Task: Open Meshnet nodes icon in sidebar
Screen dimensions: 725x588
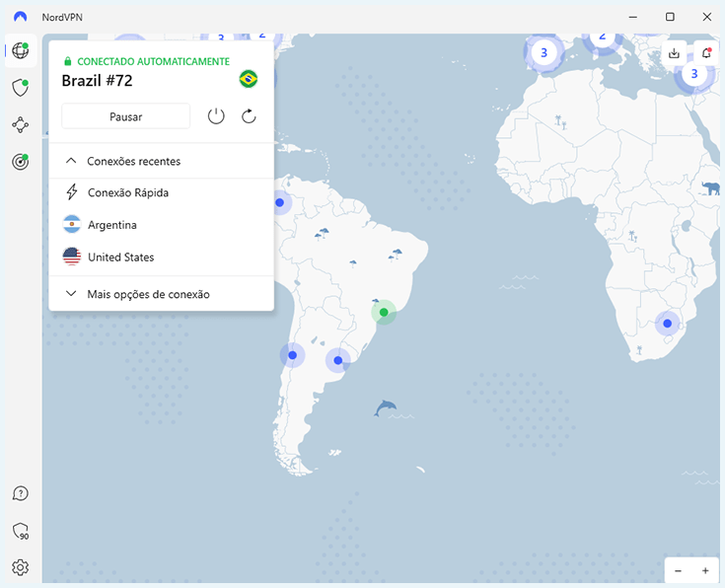Action: point(21,125)
